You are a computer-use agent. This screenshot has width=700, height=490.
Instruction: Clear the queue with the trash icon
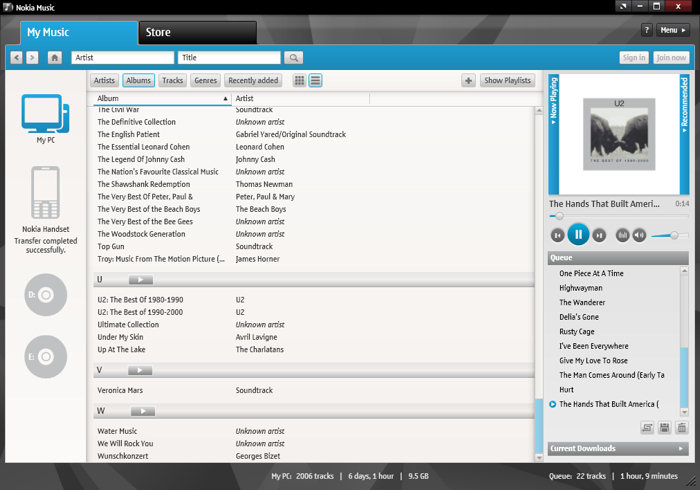pyautogui.click(x=681, y=428)
